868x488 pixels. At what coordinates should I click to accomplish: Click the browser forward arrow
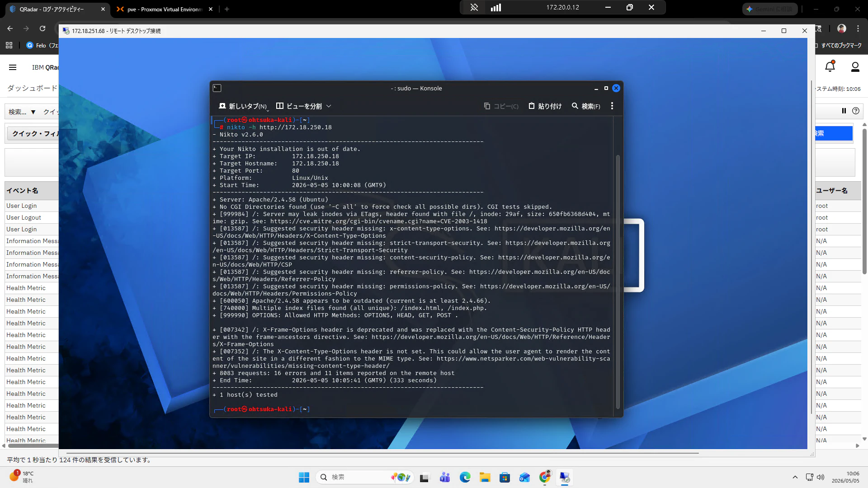click(26, 28)
